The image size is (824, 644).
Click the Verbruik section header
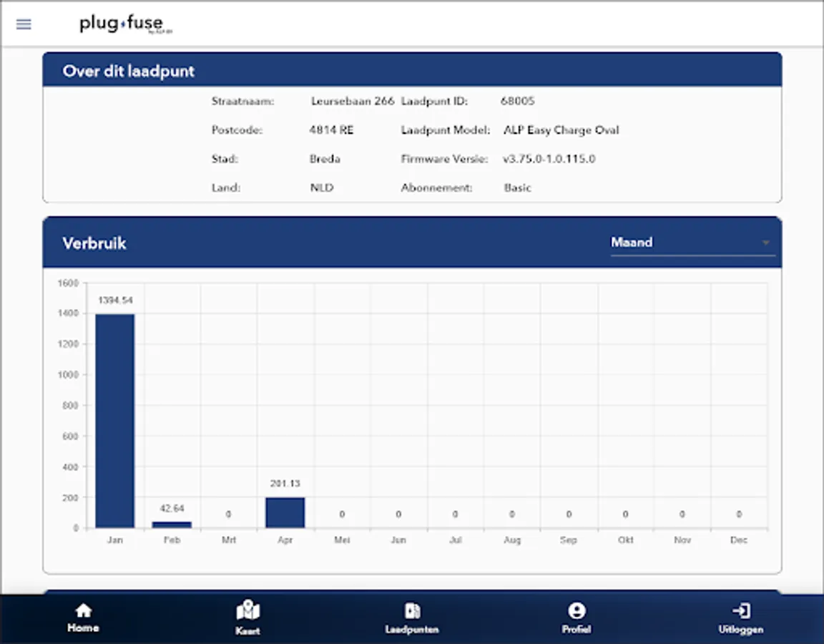coord(94,243)
